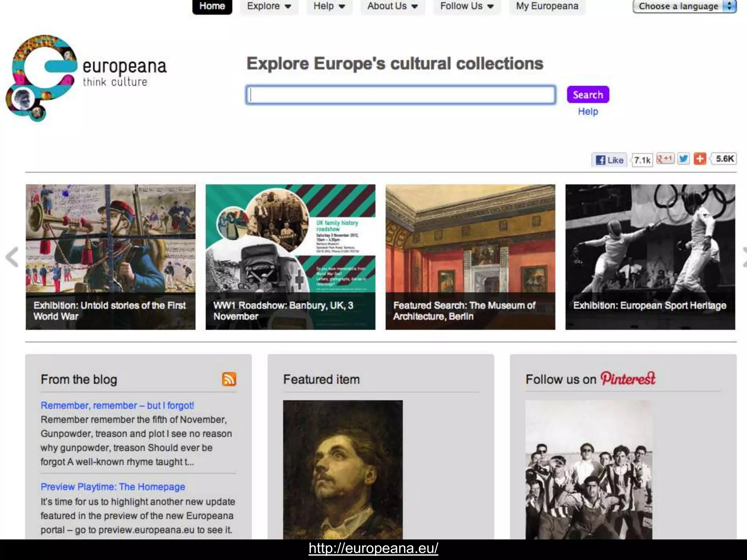The image size is (747, 560).
Task: Expand the Explore dropdown menu
Action: [x=269, y=6]
